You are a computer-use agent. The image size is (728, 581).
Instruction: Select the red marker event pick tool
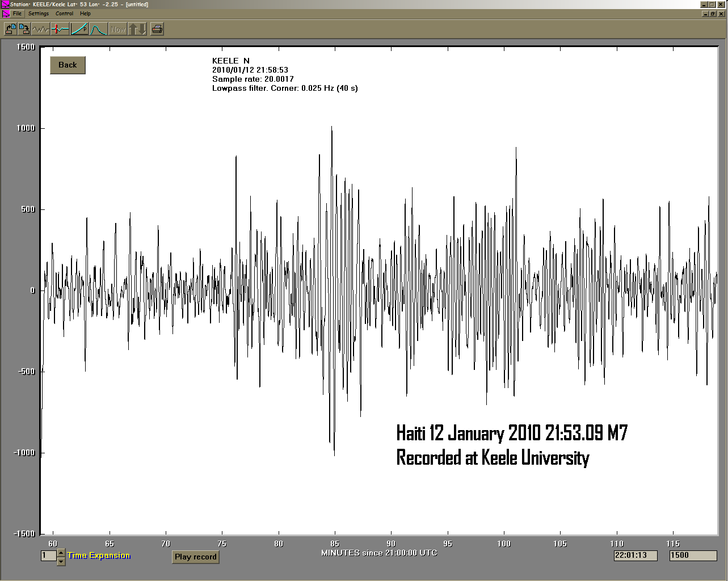point(60,29)
